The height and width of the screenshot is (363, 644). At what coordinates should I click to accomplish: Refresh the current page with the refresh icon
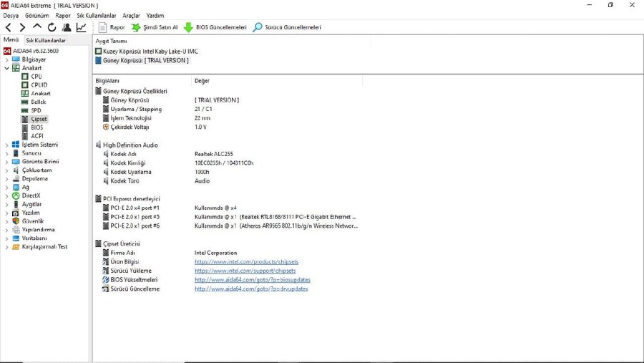[x=52, y=27]
